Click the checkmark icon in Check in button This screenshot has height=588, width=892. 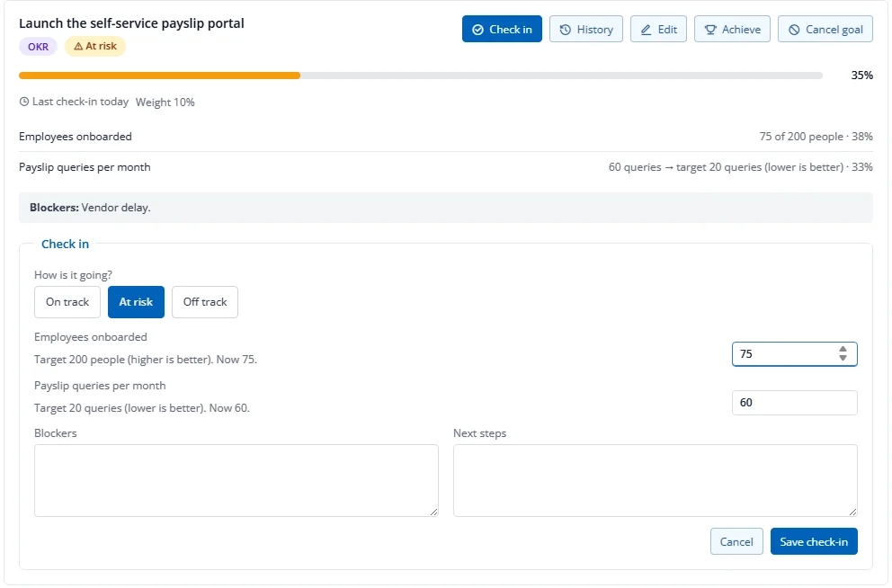point(477,30)
